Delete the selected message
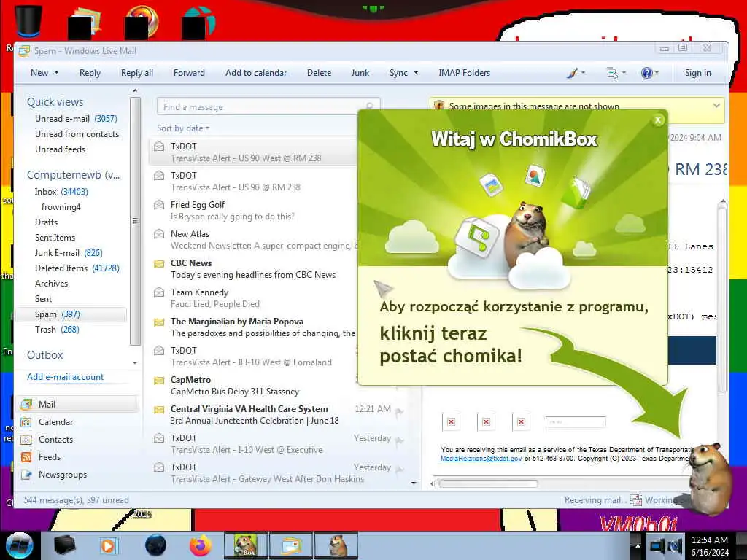 pyautogui.click(x=319, y=73)
